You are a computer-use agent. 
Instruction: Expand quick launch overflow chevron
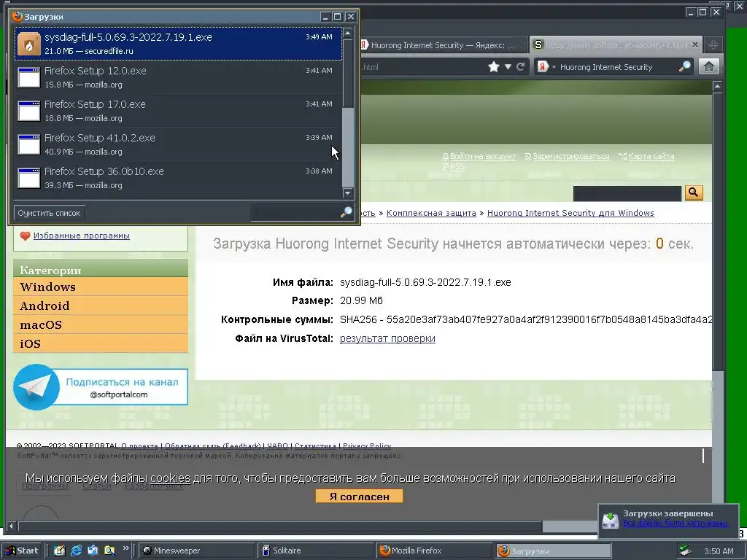(x=125, y=548)
